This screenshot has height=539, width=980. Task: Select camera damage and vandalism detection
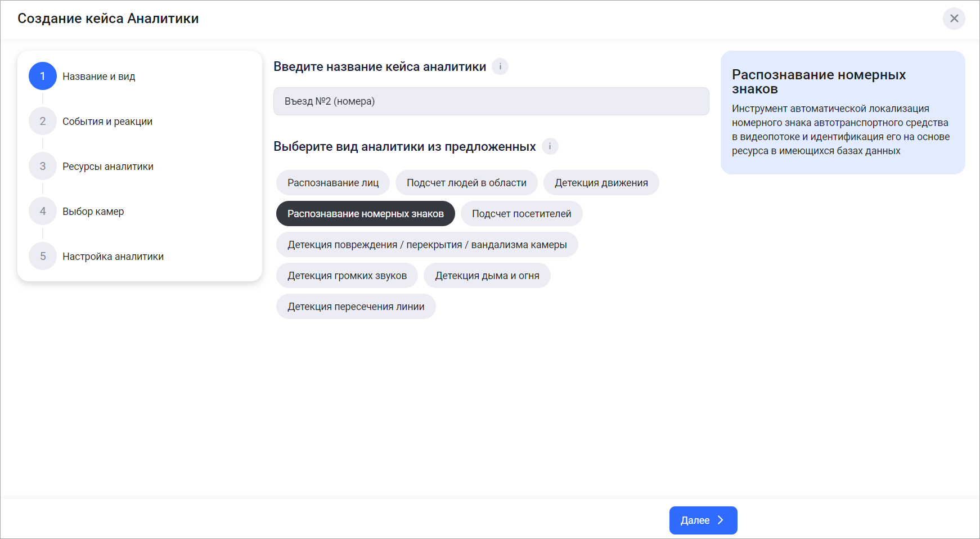(x=427, y=245)
